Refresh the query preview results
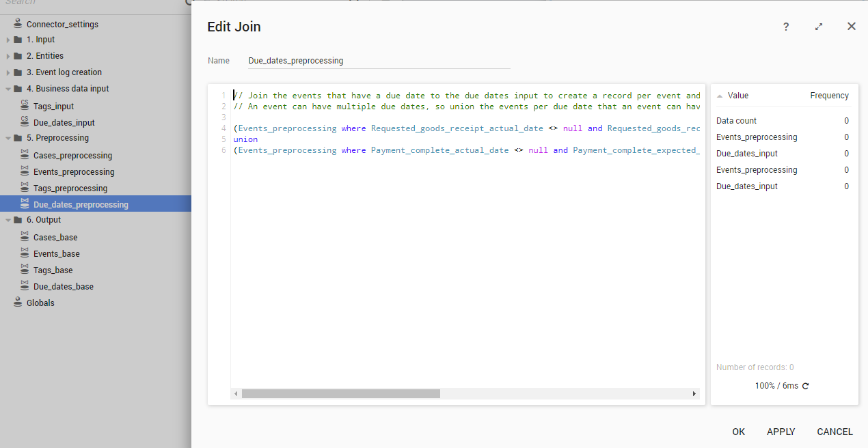Image resolution: width=868 pixels, height=448 pixels. coord(804,385)
